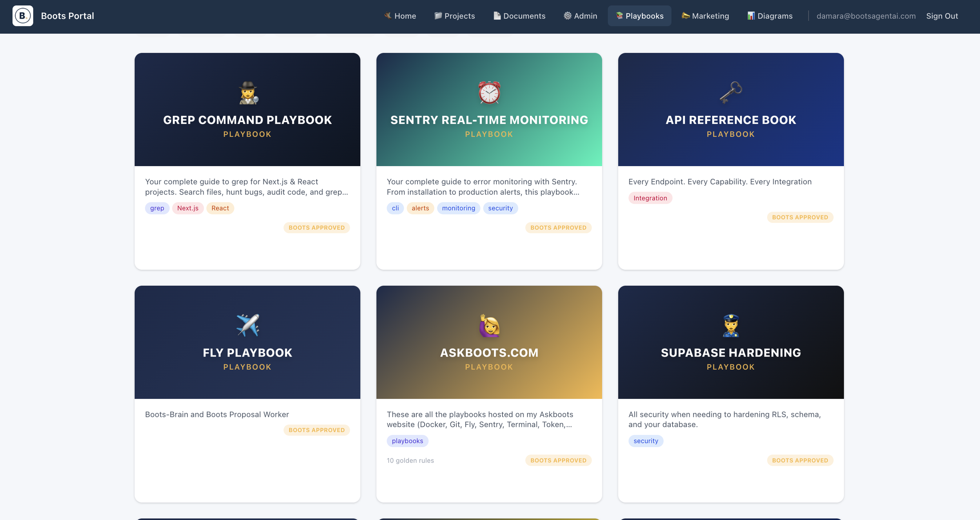Click the '10 golden rules' text
The image size is (980, 520).
(410, 460)
